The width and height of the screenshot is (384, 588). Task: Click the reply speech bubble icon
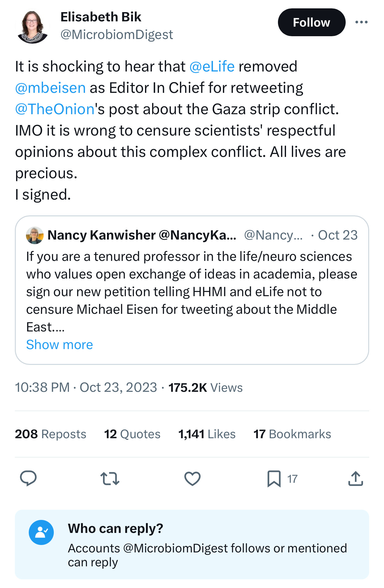pos(28,478)
